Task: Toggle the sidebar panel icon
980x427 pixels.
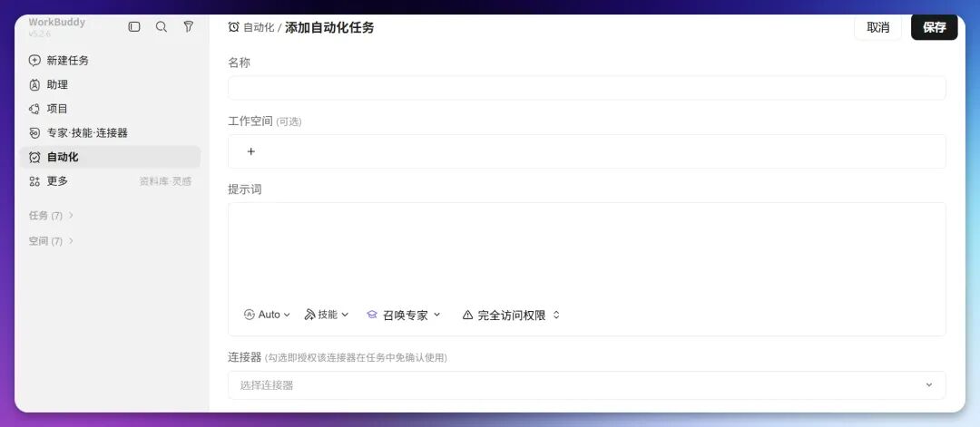Action: click(133, 27)
